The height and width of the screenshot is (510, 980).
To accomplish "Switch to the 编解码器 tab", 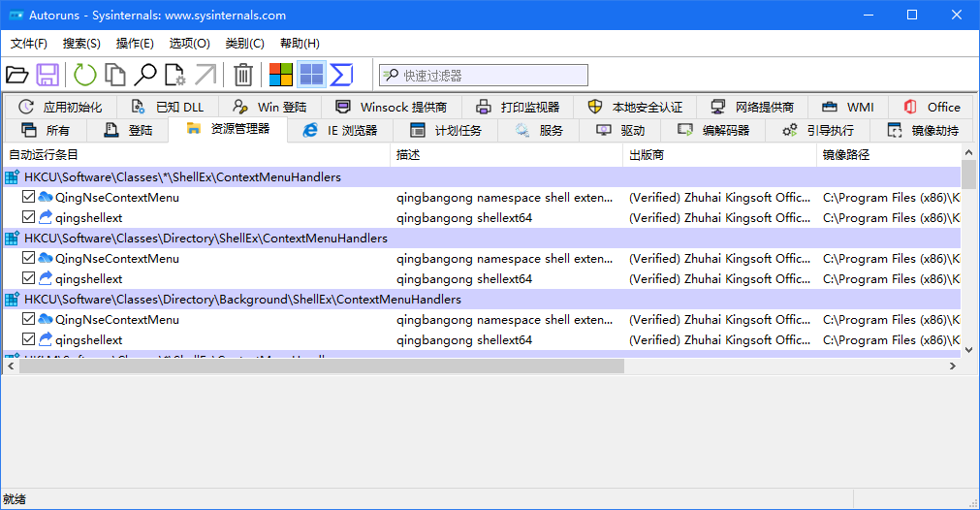I will [x=713, y=130].
